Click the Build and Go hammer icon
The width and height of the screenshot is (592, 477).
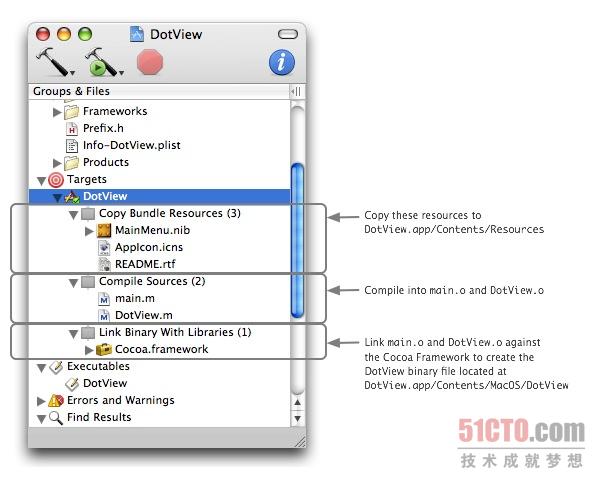[x=101, y=62]
